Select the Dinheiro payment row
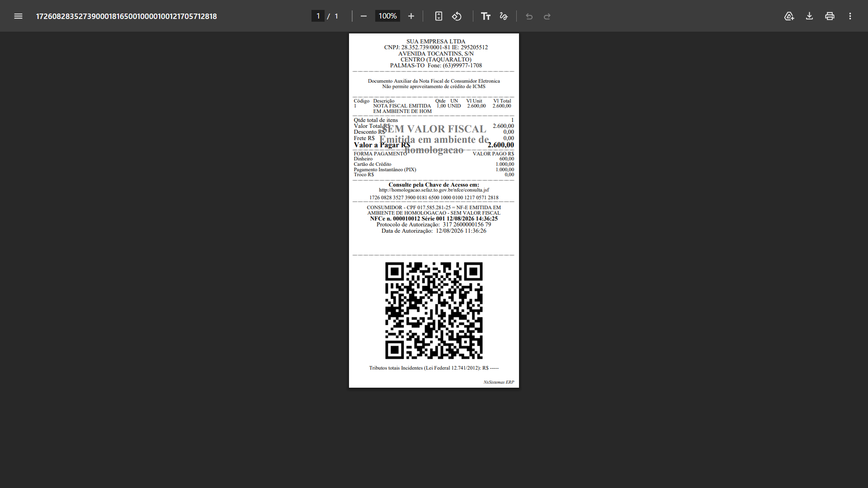The image size is (868, 488). (x=434, y=159)
